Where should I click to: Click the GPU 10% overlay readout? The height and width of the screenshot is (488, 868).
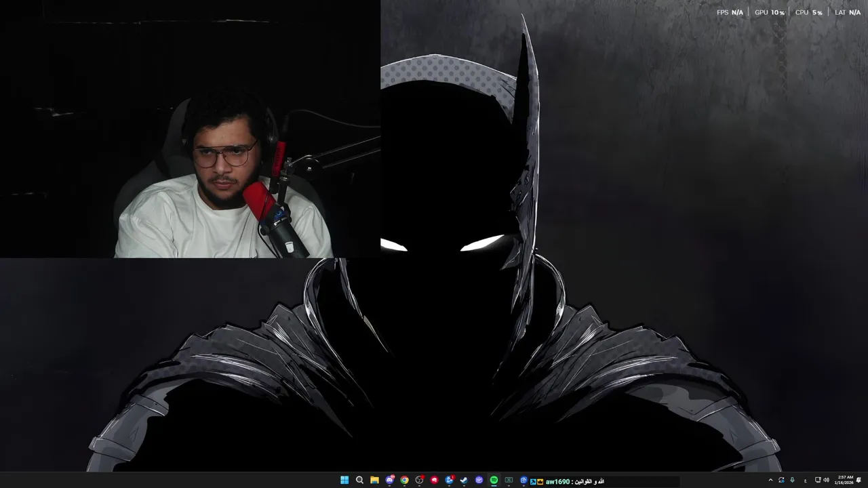pyautogui.click(x=770, y=13)
